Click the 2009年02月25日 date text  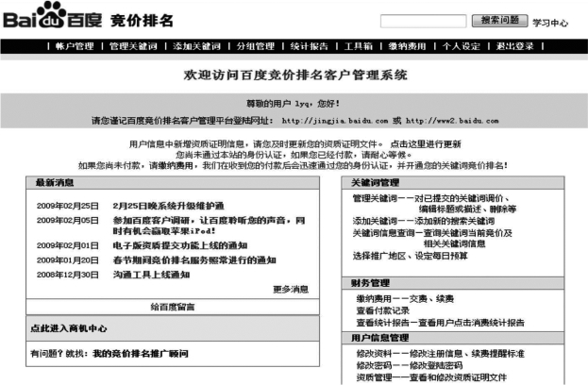tap(68, 206)
